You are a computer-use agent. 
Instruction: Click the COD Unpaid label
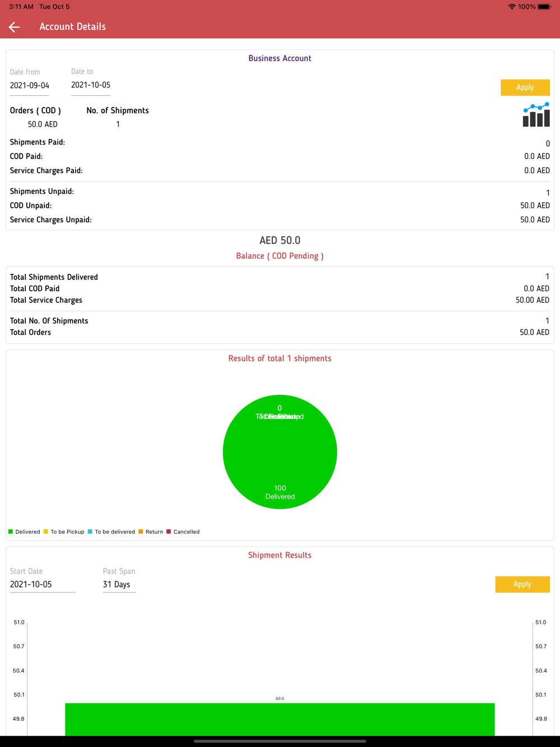31,206
